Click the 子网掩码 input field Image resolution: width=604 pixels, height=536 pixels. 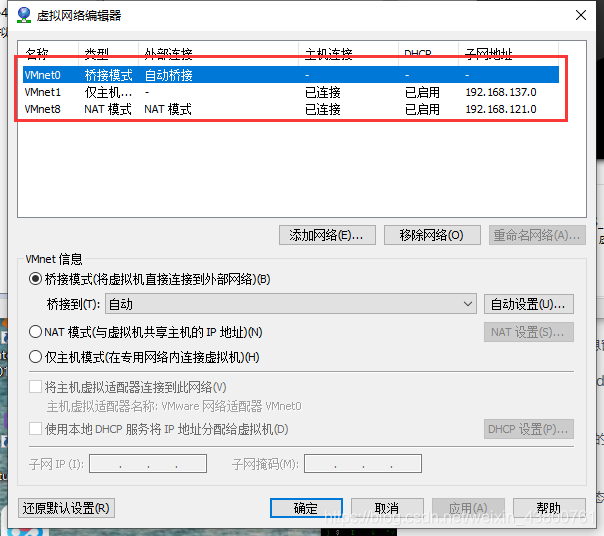pyautogui.click(x=362, y=463)
